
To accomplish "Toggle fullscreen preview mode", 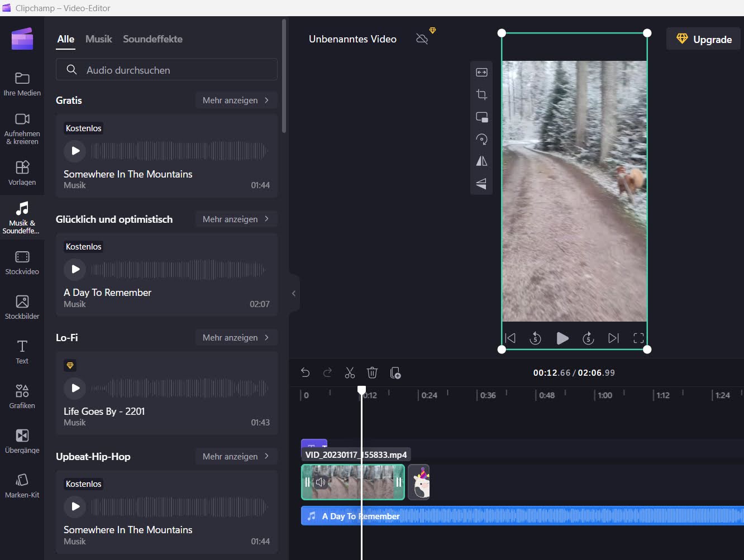I will pos(638,338).
